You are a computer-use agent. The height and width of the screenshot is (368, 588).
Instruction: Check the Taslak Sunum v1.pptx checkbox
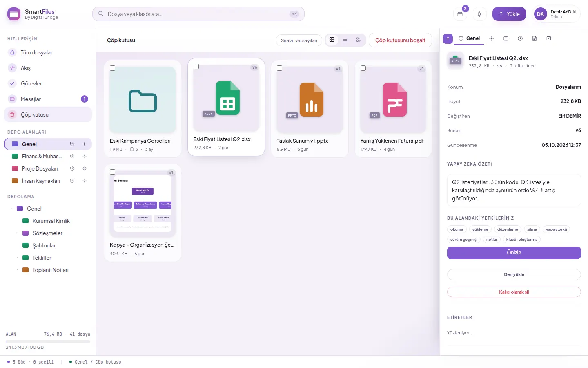click(x=280, y=68)
